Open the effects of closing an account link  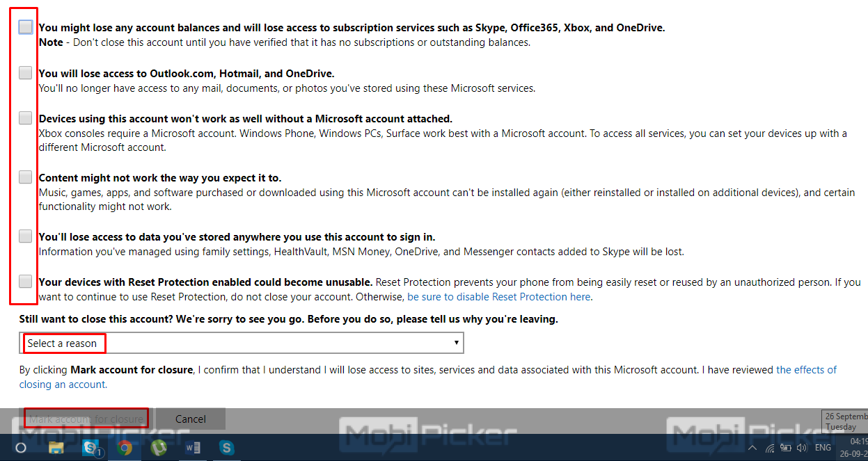[428, 377]
